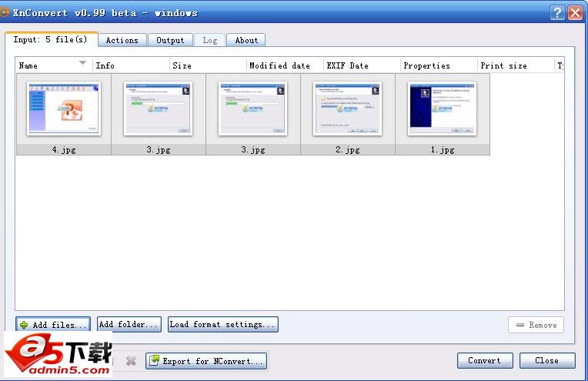Screen dimensions: 588x381
Task: Select the 2.jpg thumbnail
Action: pyautogui.click(x=347, y=109)
